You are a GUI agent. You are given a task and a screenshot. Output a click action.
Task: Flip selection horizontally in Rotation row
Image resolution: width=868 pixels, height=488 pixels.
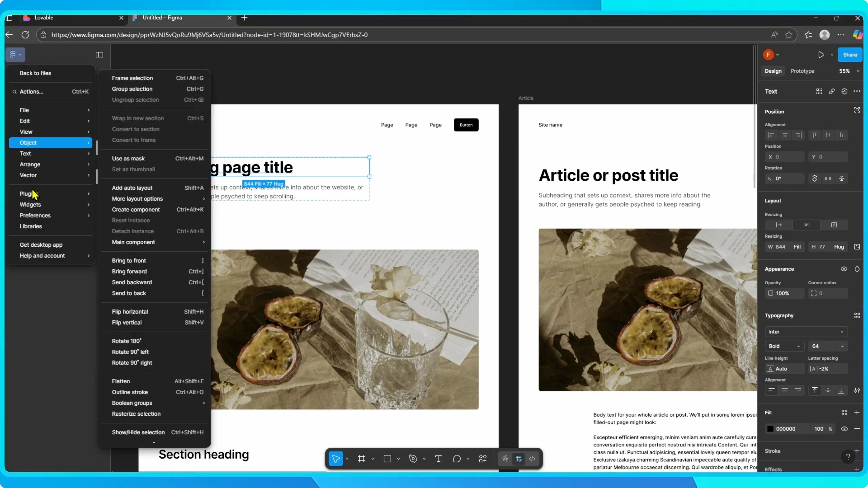[x=828, y=178]
